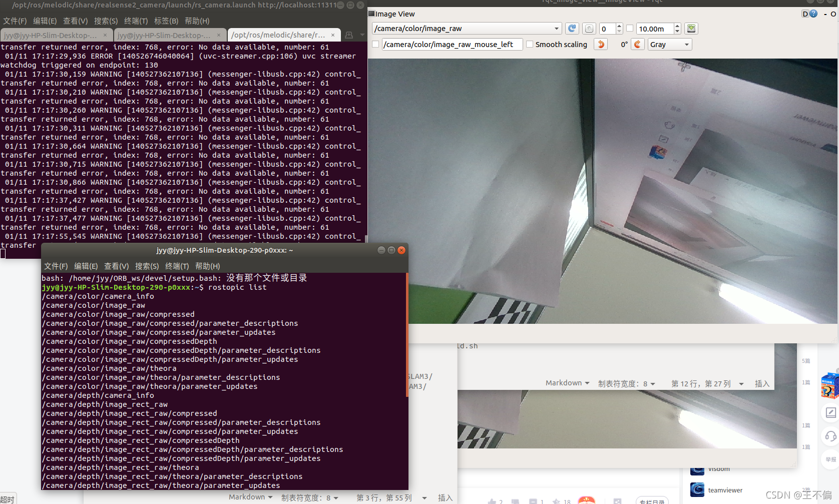The width and height of the screenshot is (839, 504).
Task: Open Markdown dropdown beside 第 12 行
Action: click(567, 383)
